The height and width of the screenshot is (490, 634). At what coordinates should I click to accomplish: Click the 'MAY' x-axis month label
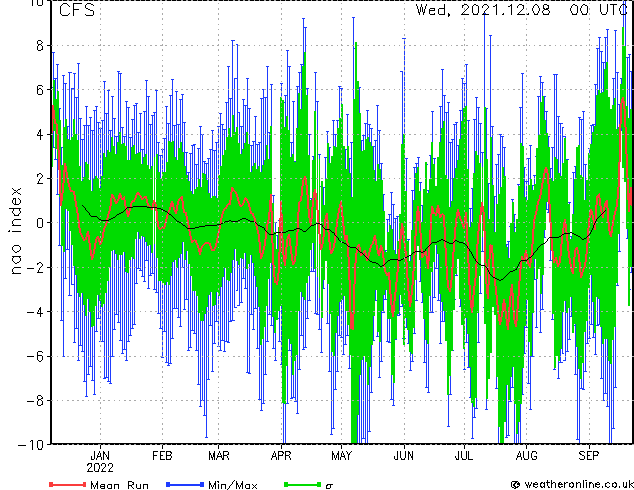tap(342, 456)
